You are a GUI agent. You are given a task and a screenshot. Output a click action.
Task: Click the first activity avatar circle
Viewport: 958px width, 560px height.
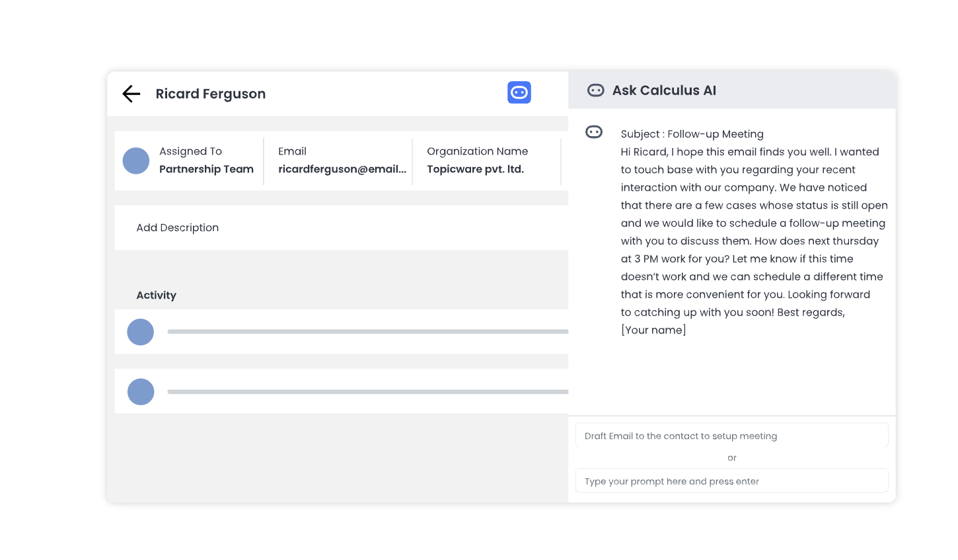(141, 332)
